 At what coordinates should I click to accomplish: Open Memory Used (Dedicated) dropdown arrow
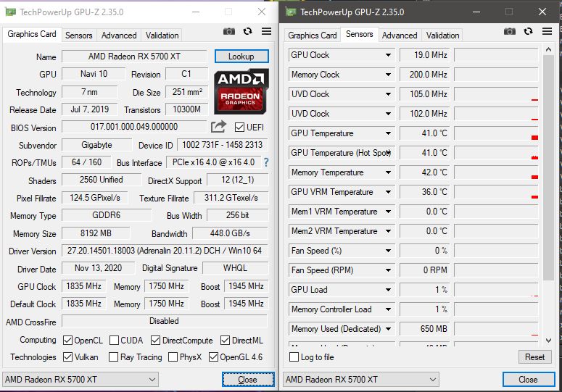coord(388,329)
